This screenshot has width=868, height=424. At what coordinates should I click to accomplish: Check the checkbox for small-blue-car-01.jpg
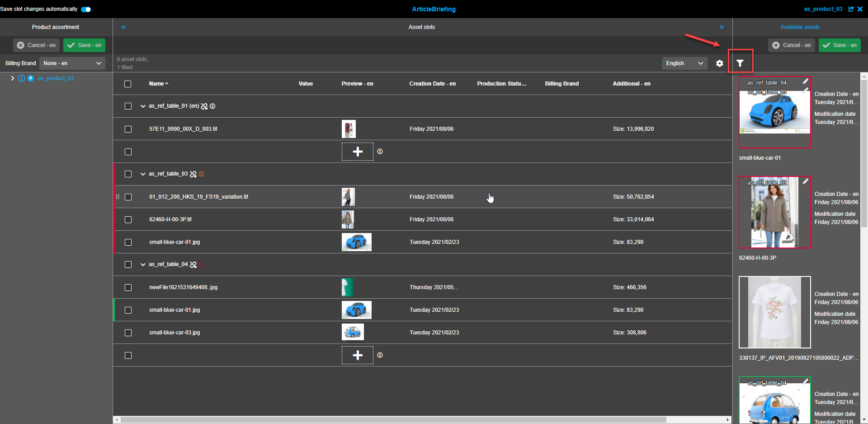point(128,242)
